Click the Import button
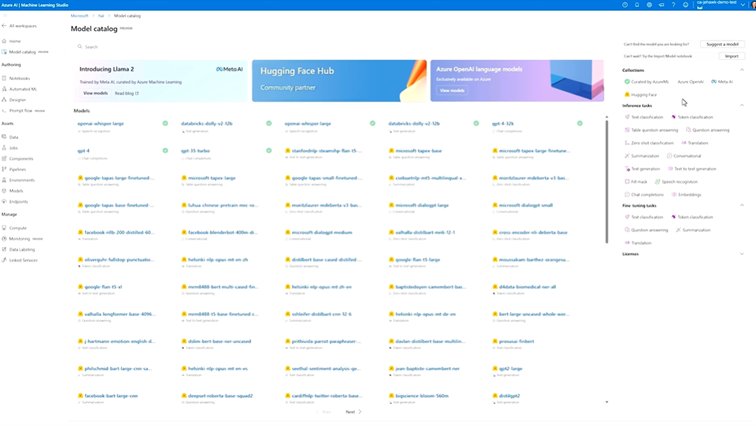 coord(731,56)
